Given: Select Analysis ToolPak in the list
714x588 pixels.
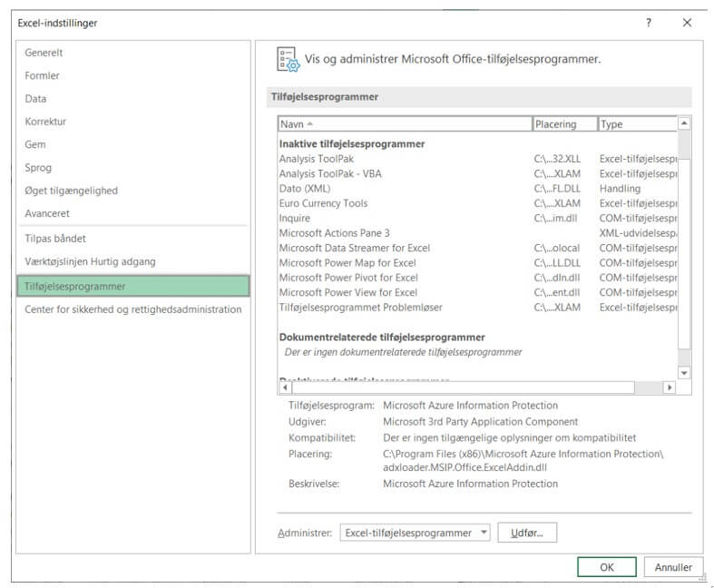Looking at the screenshot, I should [x=317, y=159].
